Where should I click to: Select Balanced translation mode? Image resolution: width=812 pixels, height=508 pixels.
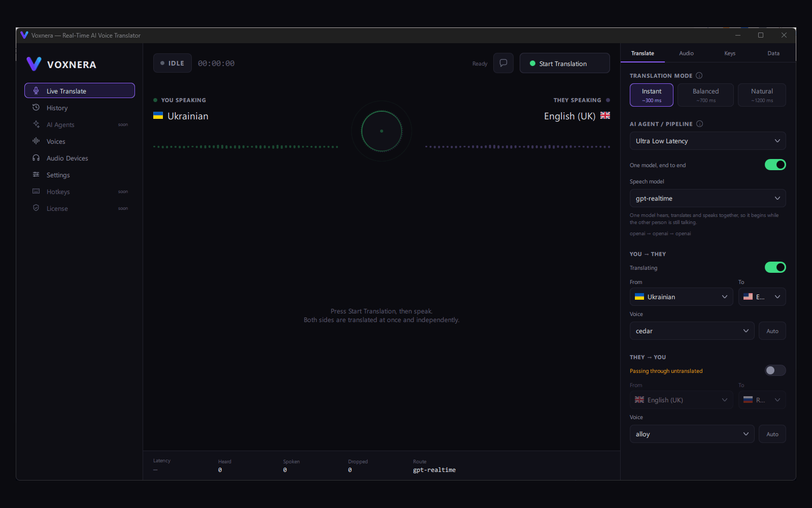(705, 95)
